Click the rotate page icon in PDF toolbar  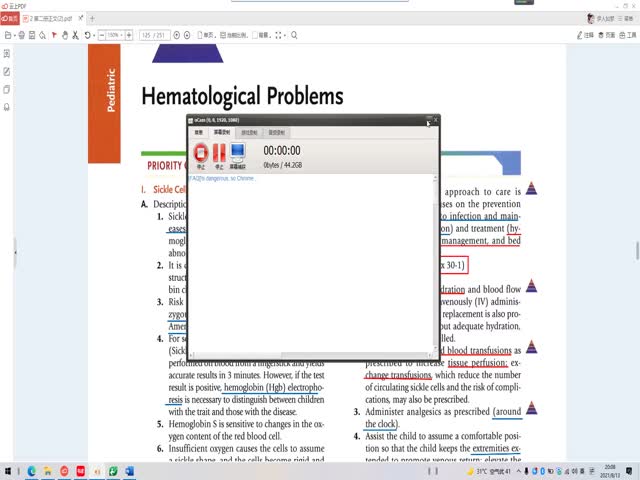pos(88,35)
